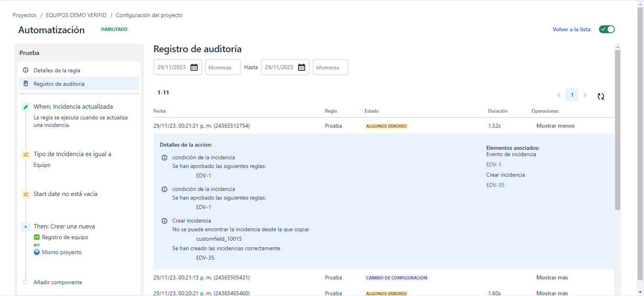The height and width of the screenshot is (296, 644).
Task: Click the pencil icon for Incidencia actualizada trigger
Action: pos(26,107)
